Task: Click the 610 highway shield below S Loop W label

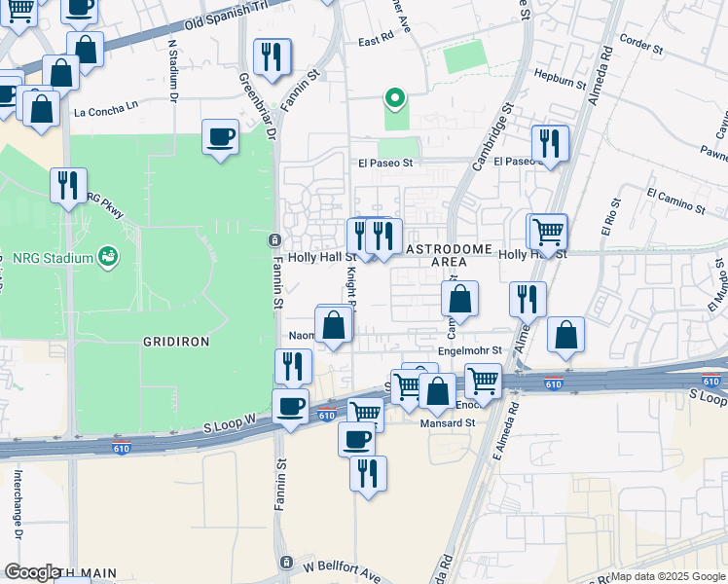Action: point(122,448)
